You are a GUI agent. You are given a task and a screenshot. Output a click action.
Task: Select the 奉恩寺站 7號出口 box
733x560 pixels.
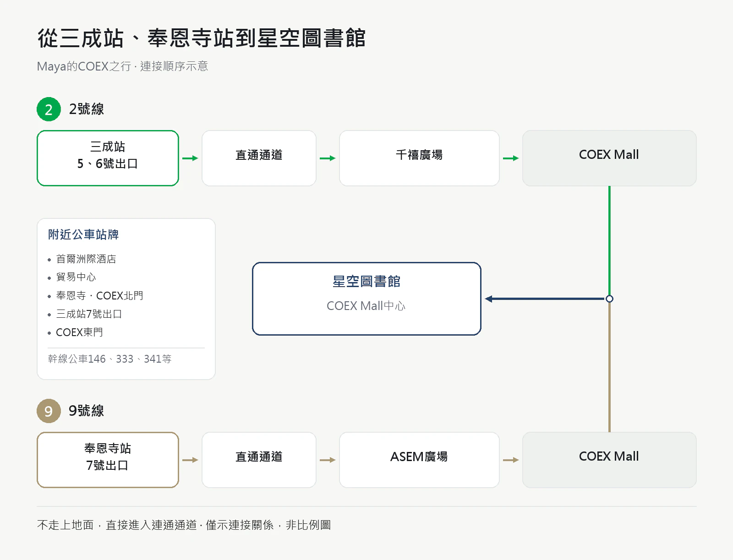[108, 460]
